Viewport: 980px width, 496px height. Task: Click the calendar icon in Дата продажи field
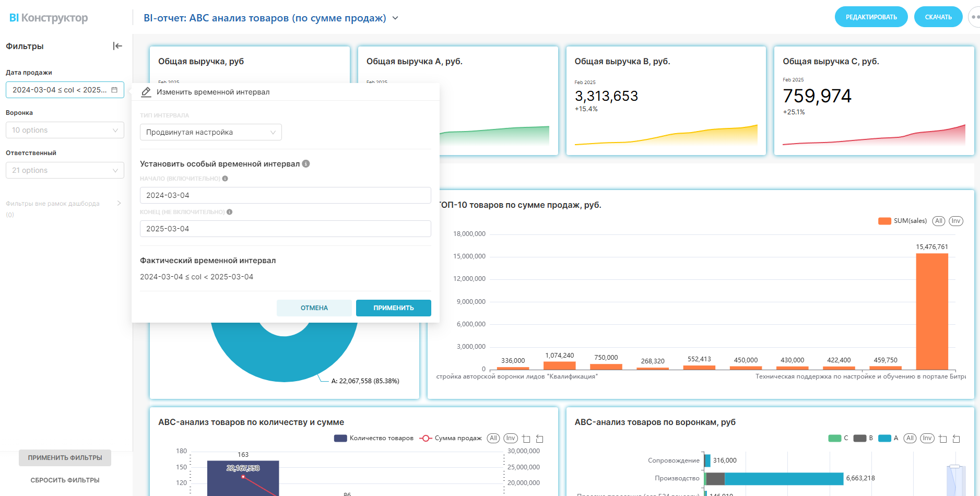[x=114, y=90]
